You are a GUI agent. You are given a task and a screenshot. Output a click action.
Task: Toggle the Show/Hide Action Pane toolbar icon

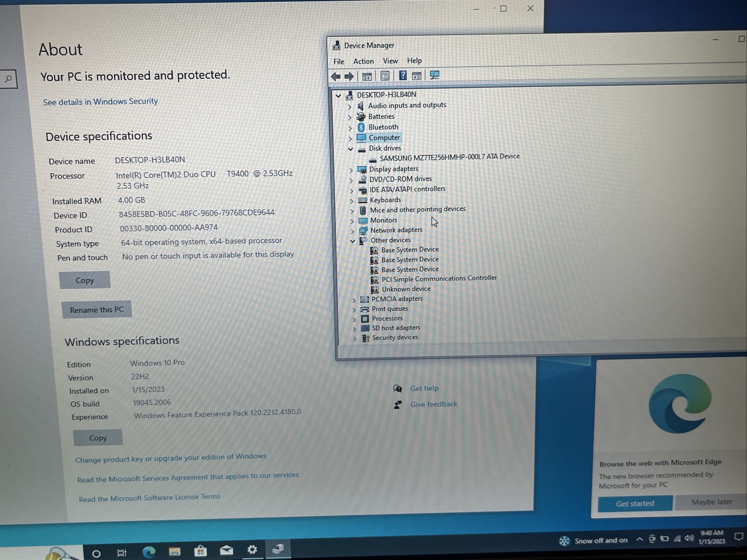tap(416, 76)
